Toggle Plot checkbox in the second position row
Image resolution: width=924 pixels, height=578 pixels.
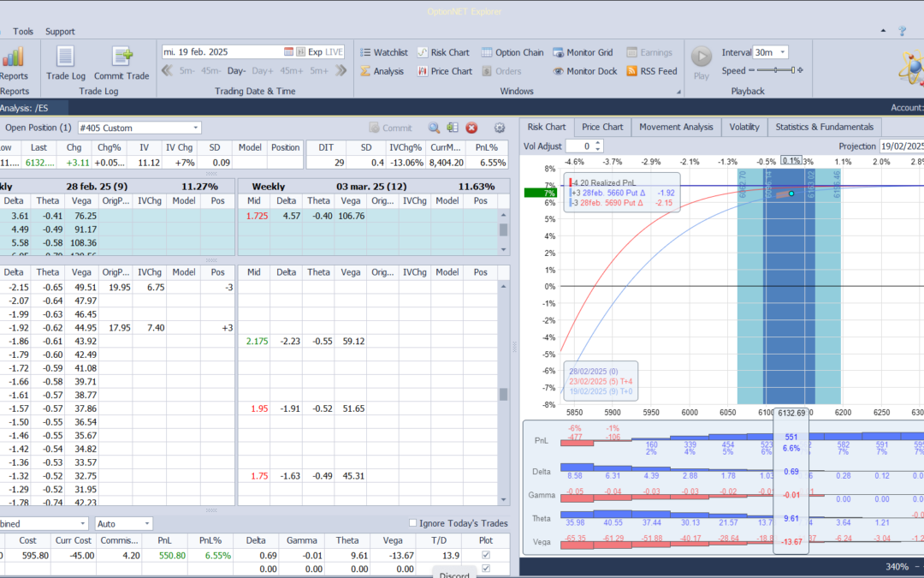click(487, 569)
